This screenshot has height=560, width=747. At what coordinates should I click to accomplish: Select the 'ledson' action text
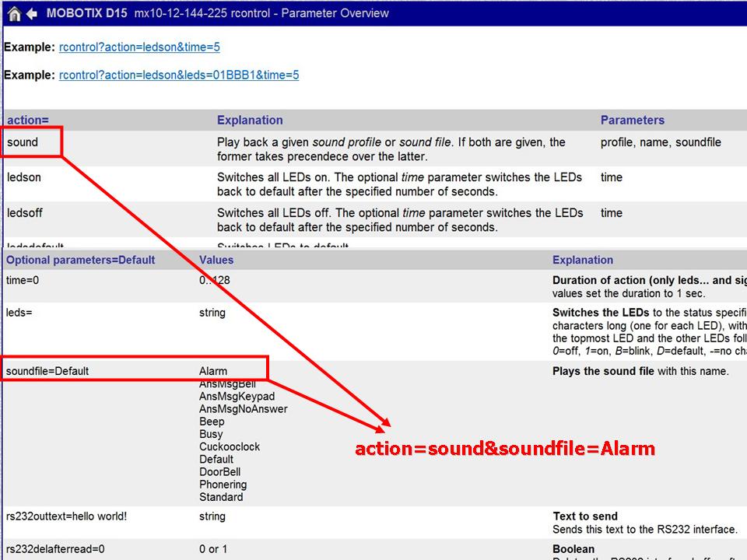(24, 177)
